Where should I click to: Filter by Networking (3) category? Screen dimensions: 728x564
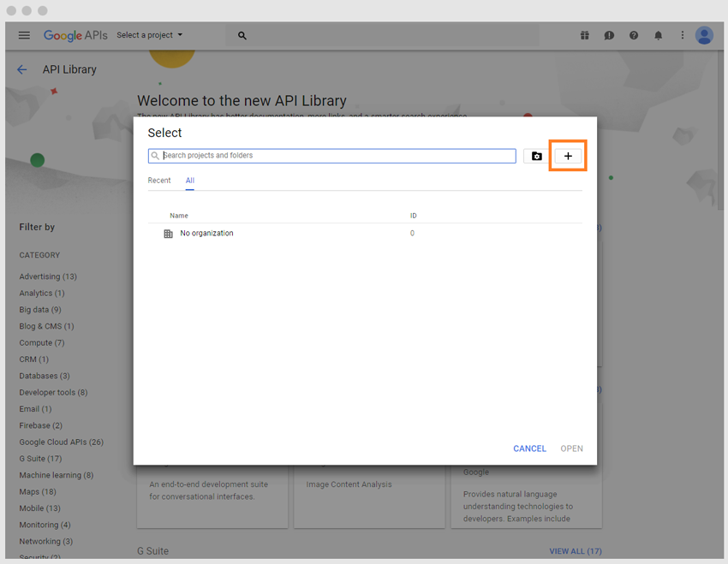[x=46, y=541]
